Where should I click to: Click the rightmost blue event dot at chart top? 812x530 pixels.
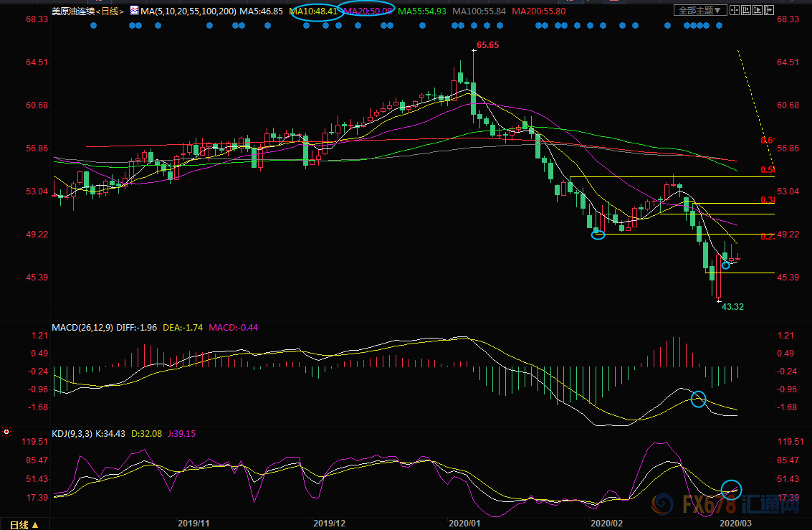point(718,25)
